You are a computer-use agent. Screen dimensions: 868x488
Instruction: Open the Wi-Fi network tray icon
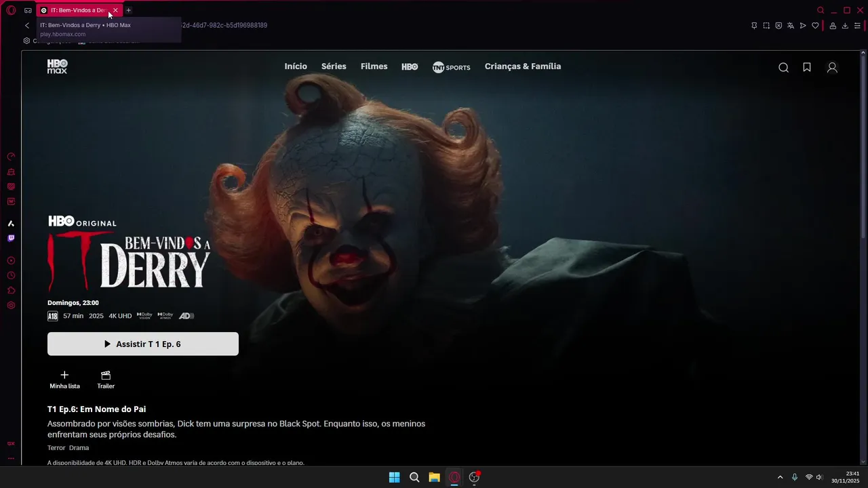809,477
